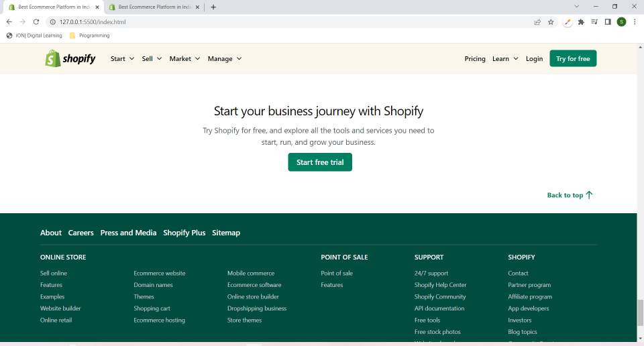Expand the Manage dropdown menu
The height and width of the screenshot is (346, 644).
point(225,59)
